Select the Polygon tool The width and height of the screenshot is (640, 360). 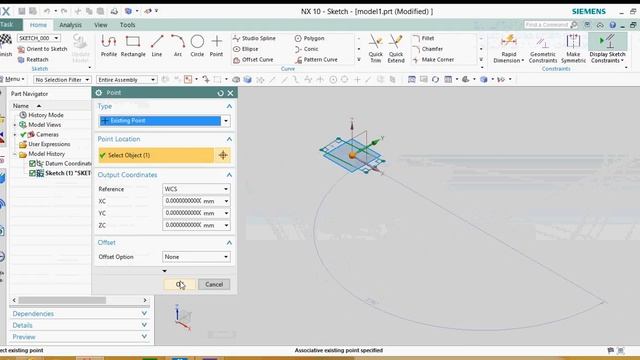pyautogui.click(x=309, y=38)
